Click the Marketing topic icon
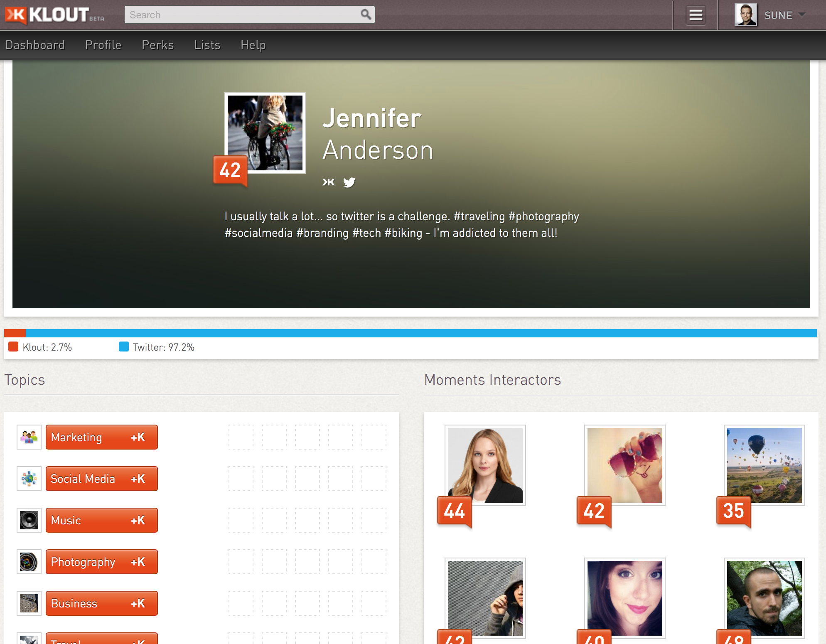The image size is (826, 644). coord(29,437)
